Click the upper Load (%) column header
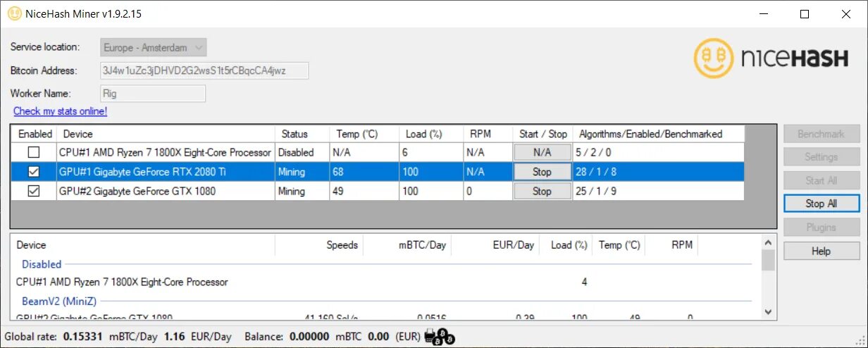This screenshot has height=348, width=868. (431, 134)
